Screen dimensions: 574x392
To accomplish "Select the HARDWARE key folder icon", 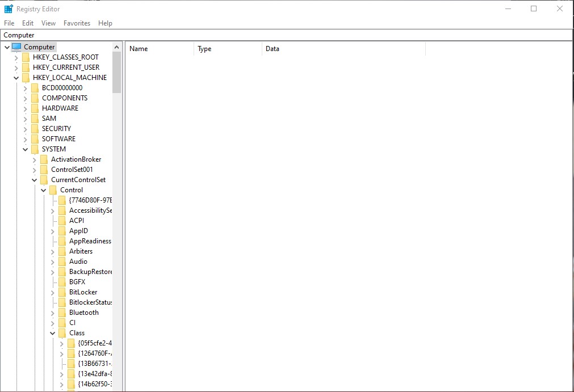I will click(35, 108).
